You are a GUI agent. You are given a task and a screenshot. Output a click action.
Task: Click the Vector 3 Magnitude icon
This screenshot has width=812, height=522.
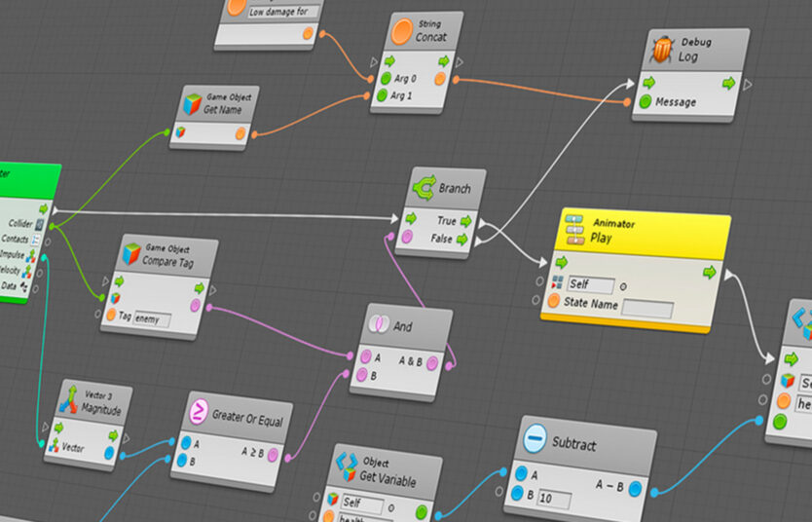click(69, 398)
